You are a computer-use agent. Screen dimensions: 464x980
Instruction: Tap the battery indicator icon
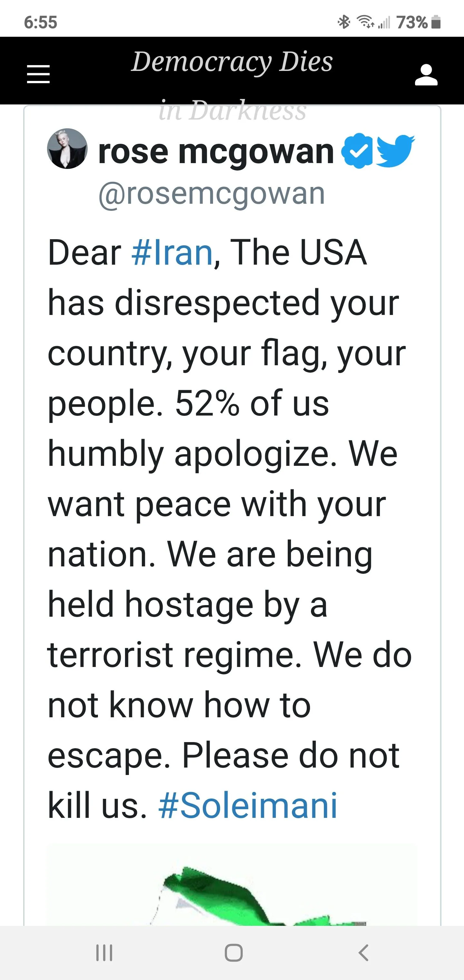(437, 22)
